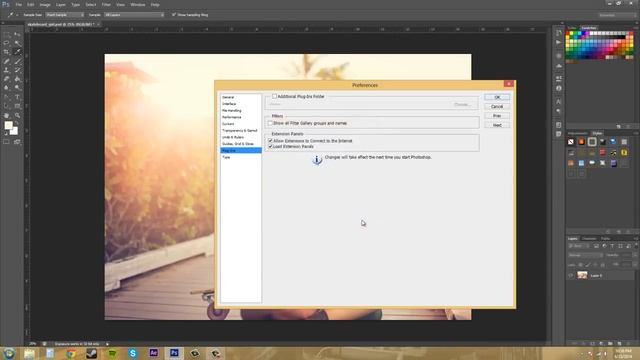Open the File menu
This screenshot has width=640, height=360.
(x=18, y=4)
